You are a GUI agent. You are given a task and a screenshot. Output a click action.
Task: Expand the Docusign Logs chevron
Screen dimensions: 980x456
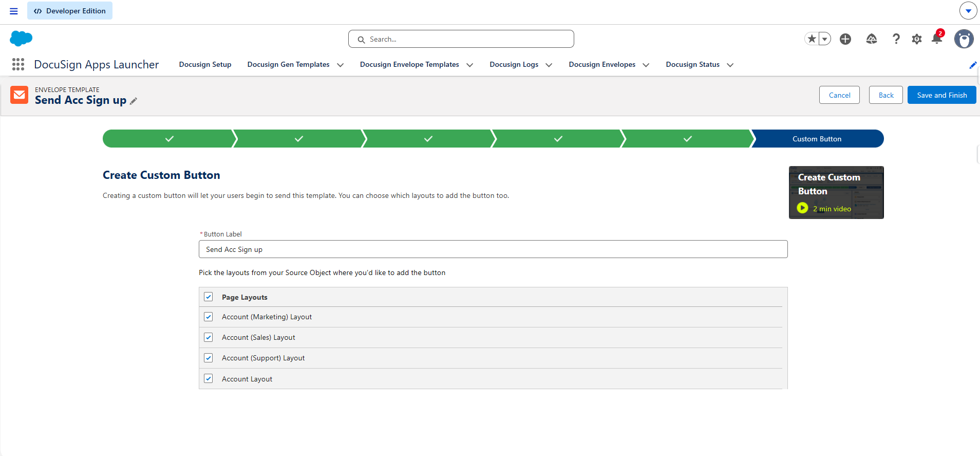(549, 65)
